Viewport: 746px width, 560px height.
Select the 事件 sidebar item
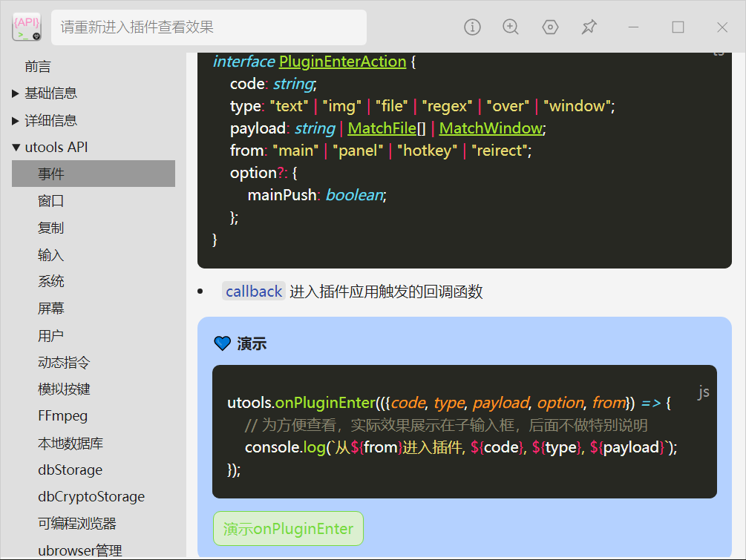pos(94,174)
